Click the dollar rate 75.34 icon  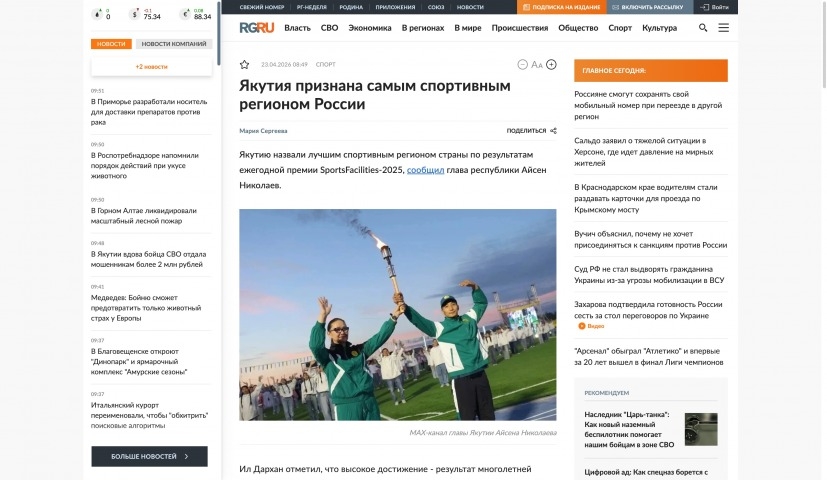pos(134,14)
